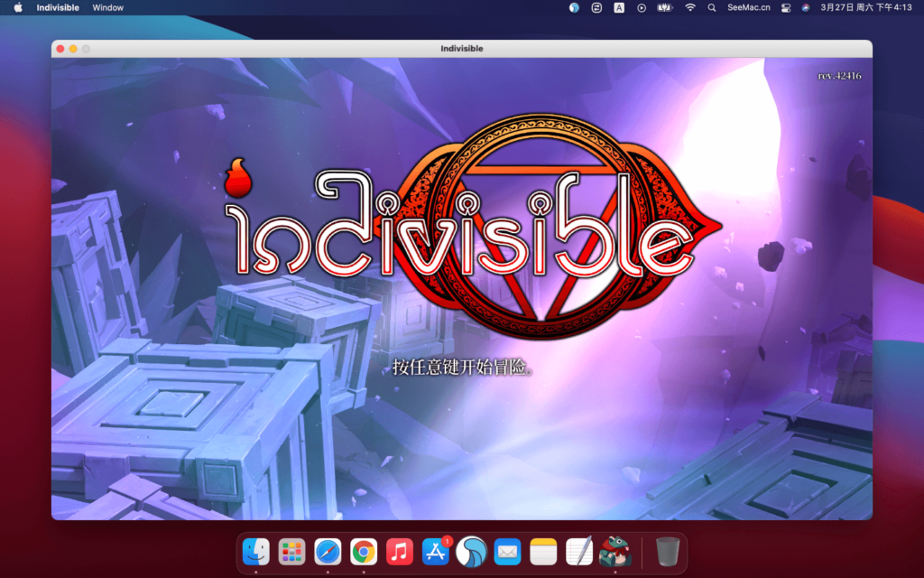Open App Store showing one update badge

(435, 551)
